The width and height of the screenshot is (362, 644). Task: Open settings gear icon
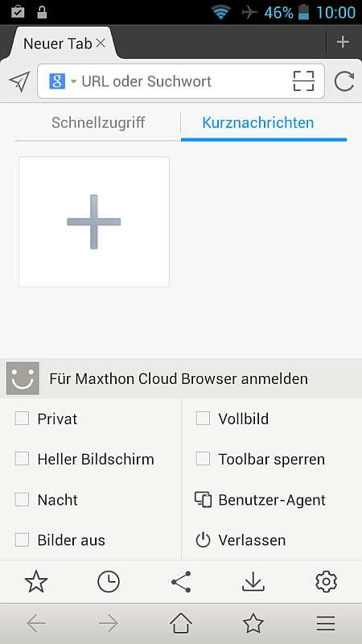pos(326,582)
